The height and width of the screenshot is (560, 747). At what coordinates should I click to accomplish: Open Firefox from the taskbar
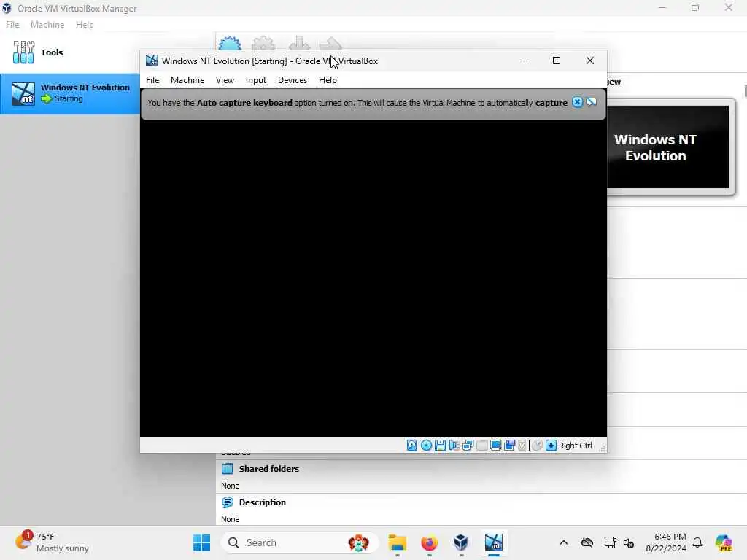coord(429,542)
